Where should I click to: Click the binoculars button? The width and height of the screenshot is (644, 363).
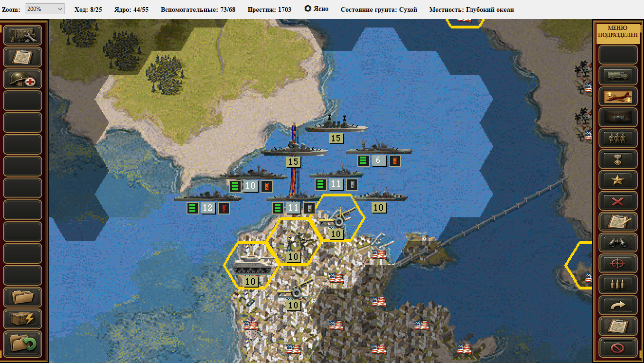tap(617, 242)
